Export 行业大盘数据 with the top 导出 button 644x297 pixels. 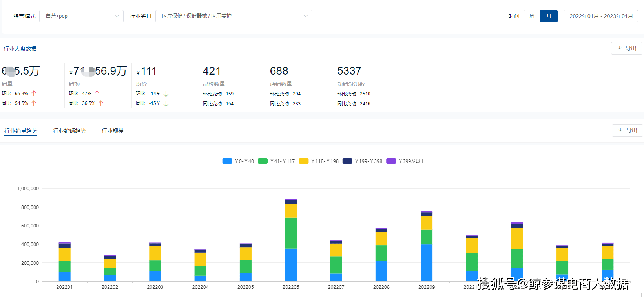pos(627,48)
